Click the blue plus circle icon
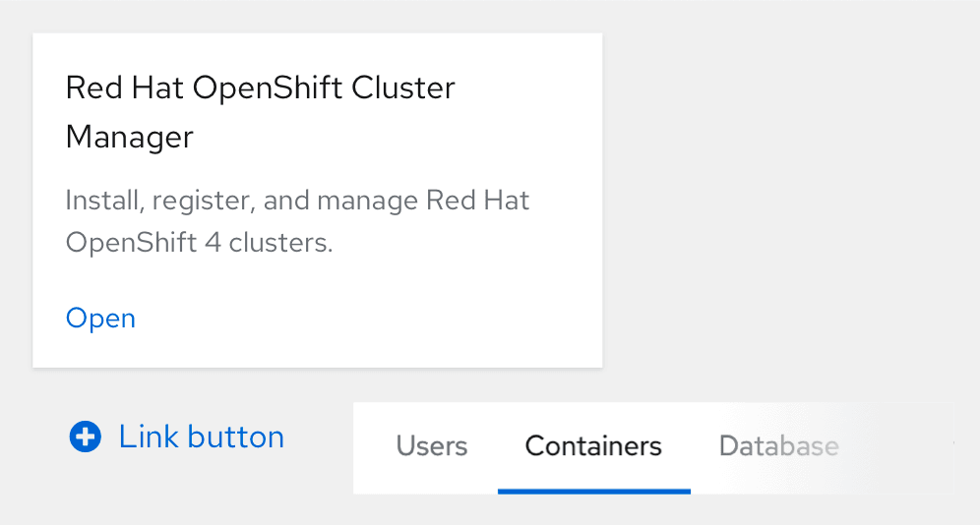 coord(86,437)
